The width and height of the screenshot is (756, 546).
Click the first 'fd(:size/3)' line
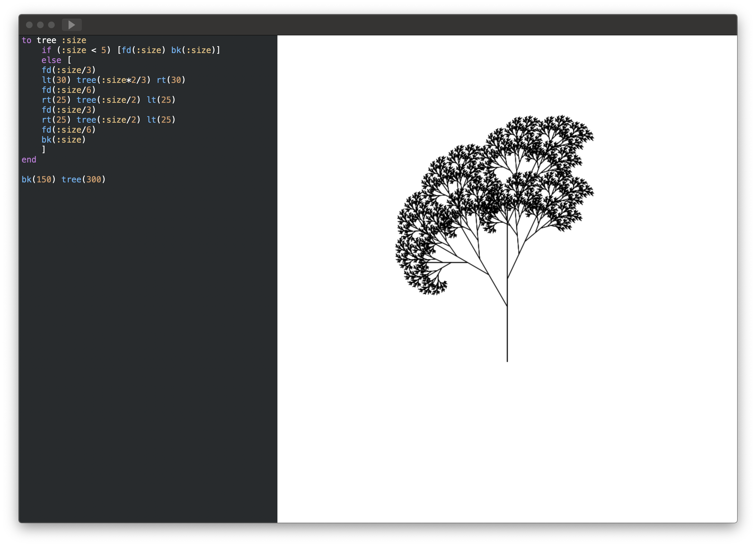tap(68, 70)
